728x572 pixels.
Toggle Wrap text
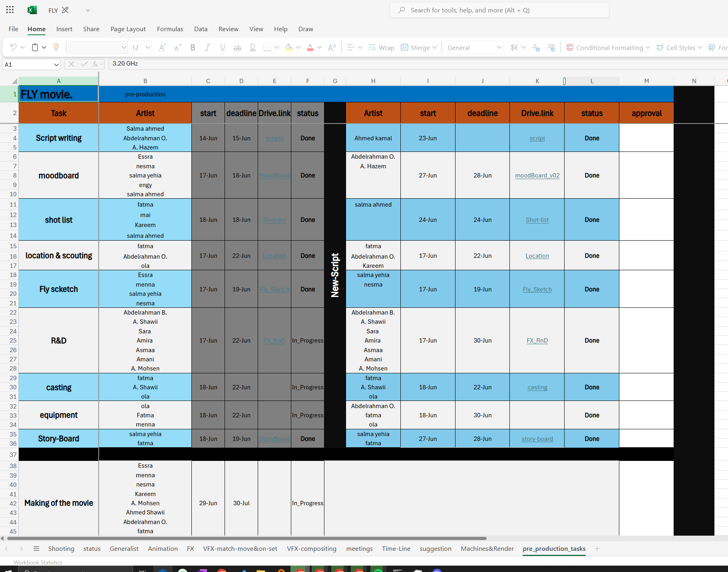(381, 48)
